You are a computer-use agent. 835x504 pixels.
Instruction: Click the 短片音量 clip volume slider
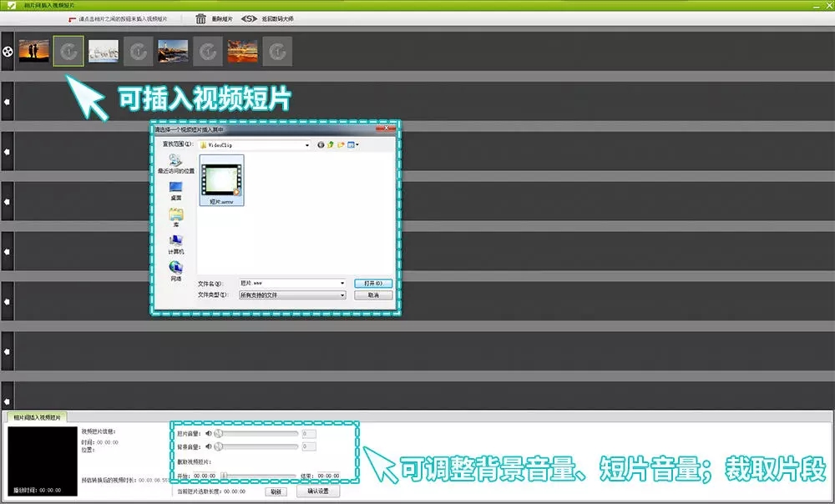(x=256, y=434)
